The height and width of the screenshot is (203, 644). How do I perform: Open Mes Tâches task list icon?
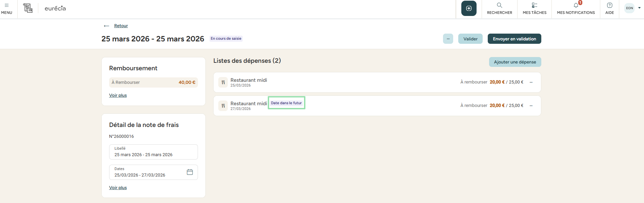coord(535,5)
